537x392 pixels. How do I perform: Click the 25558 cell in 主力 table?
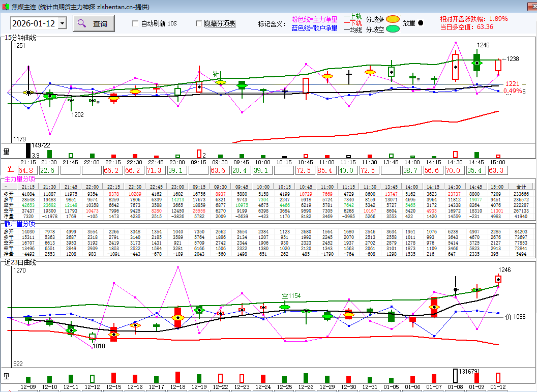point(199,211)
